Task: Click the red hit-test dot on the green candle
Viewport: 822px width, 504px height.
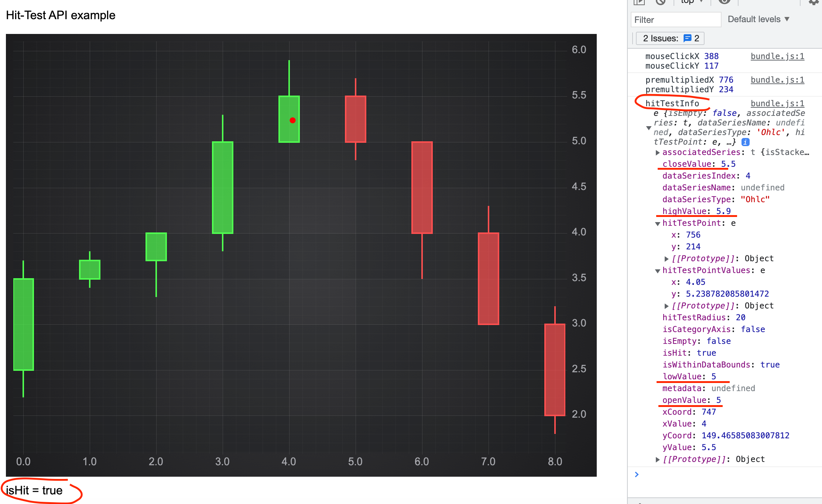Action: pyautogui.click(x=292, y=120)
